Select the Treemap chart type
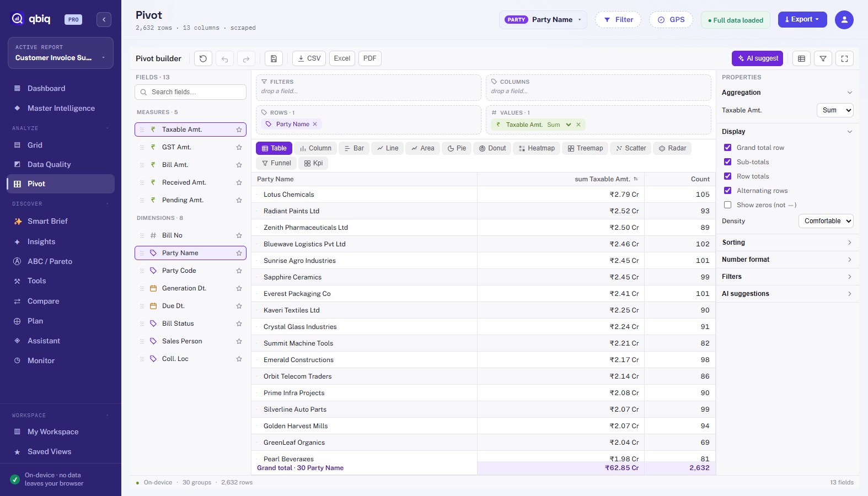 585,148
